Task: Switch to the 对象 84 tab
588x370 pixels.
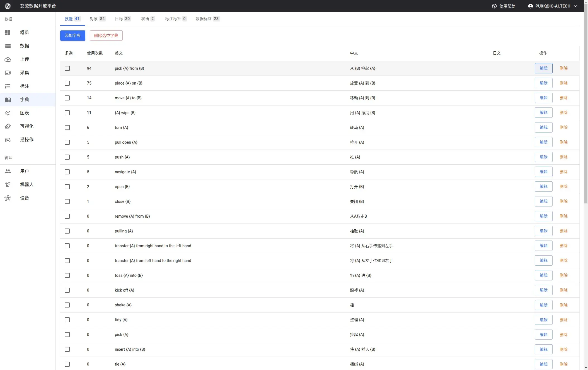Action: point(97,19)
